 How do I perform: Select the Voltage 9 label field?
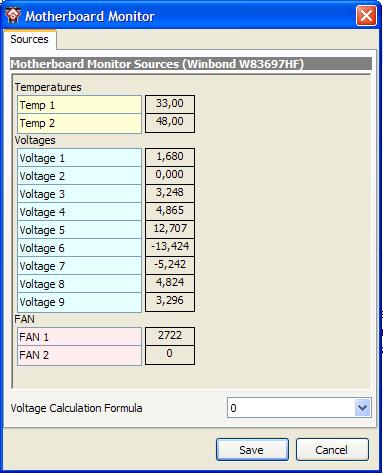coord(79,302)
